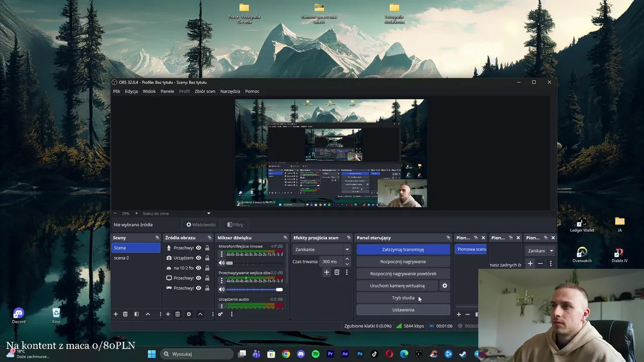The width and height of the screenshot is (644, 362).
Task: Open scene filters icon in the Sceny dock
Action: tap(136, 314)
